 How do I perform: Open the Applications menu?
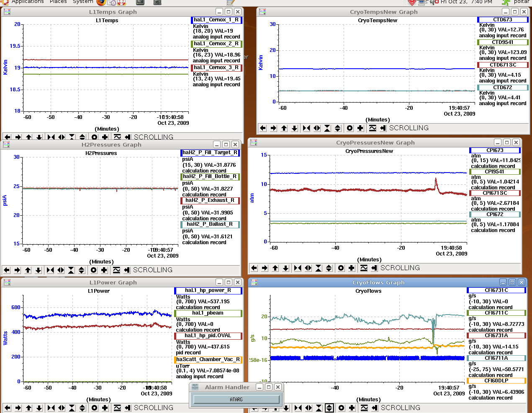click(28, 2)
